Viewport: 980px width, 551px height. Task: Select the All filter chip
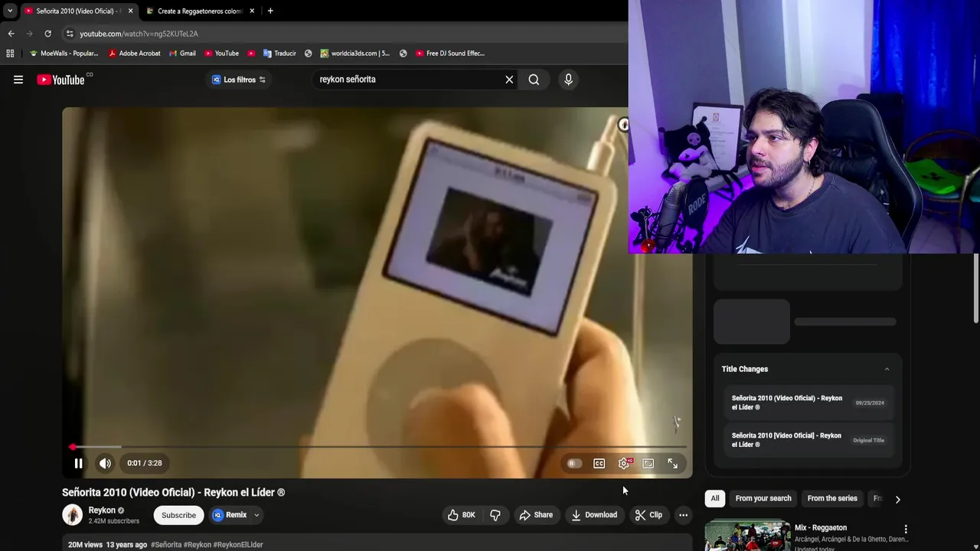715,498
